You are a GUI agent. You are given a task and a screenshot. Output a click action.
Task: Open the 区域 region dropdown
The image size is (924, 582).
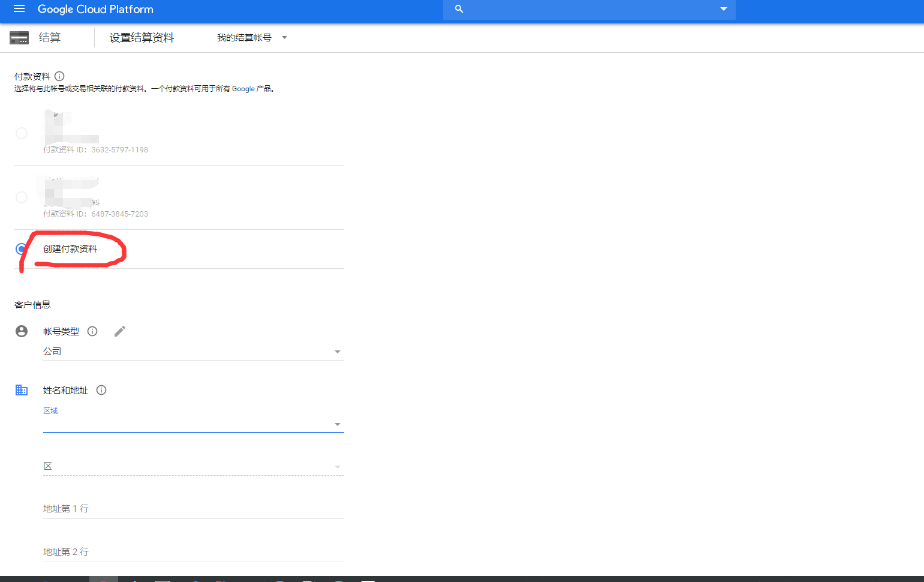(192, 424)
